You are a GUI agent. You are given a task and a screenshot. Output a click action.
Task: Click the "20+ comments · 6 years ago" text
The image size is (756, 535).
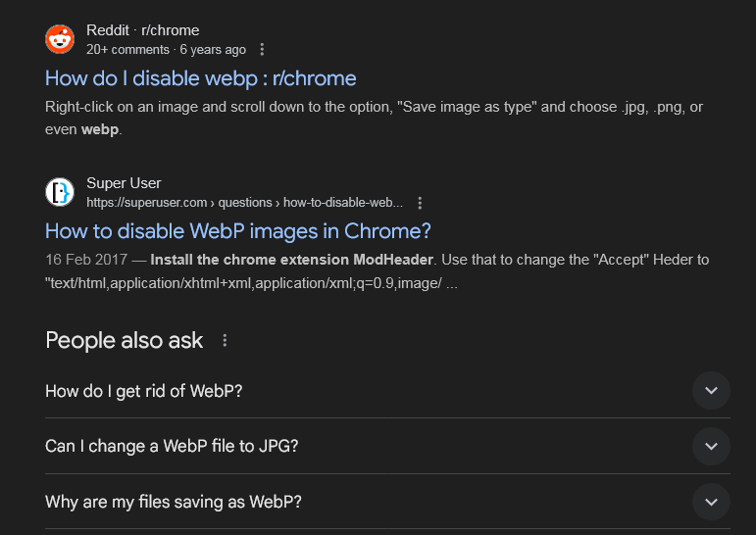click(166, 49)
